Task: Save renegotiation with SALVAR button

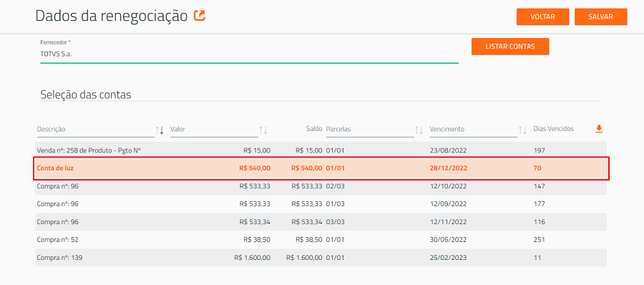Action: [600, 17]
